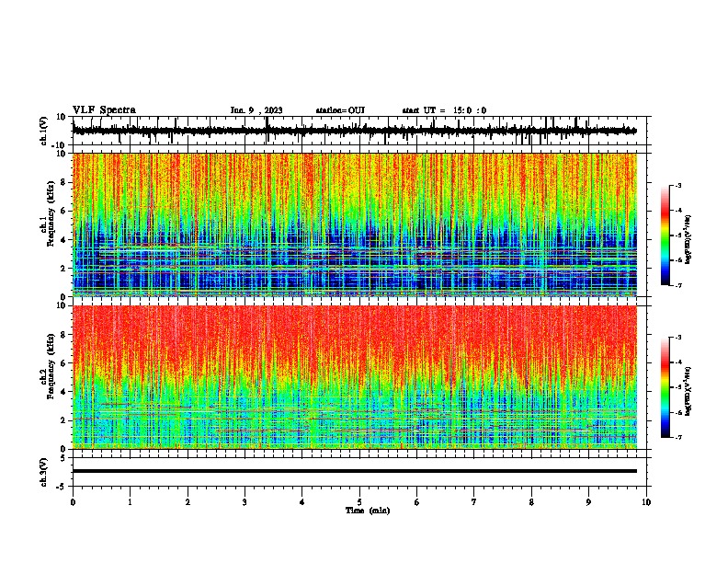
Task: Click the "-7" label on the ch.1 color scale
Action: pyautogui.click(x=678, y=285)
